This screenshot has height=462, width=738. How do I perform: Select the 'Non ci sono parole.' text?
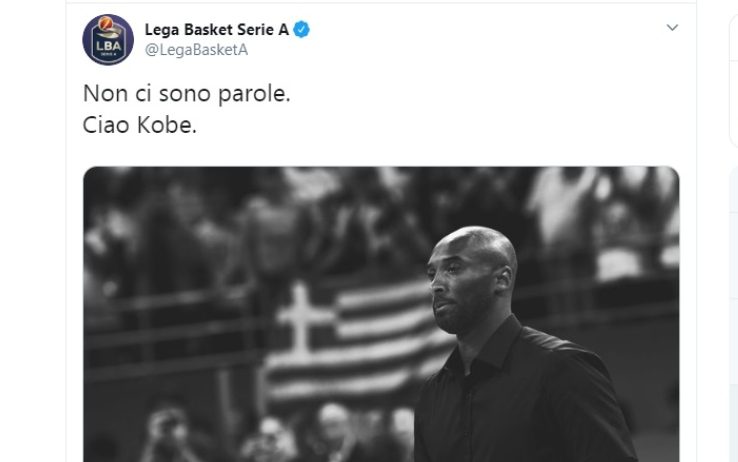pos(186,94)
